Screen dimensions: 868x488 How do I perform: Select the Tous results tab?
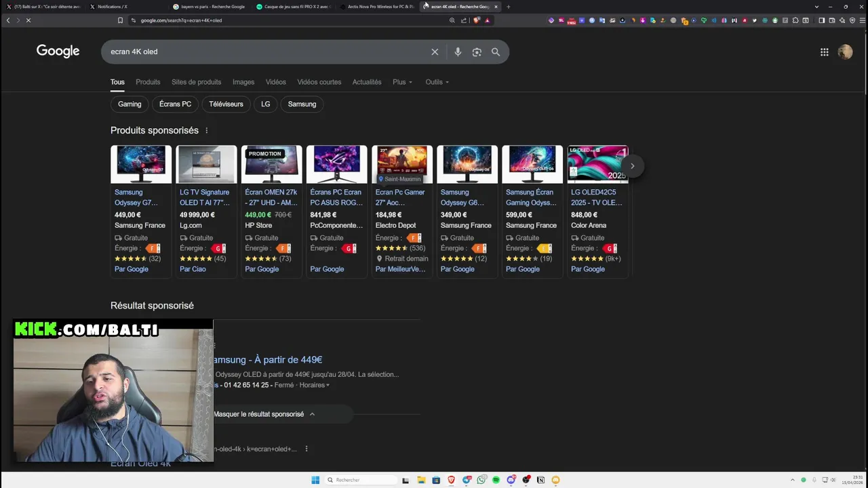(x=117, y=82)
